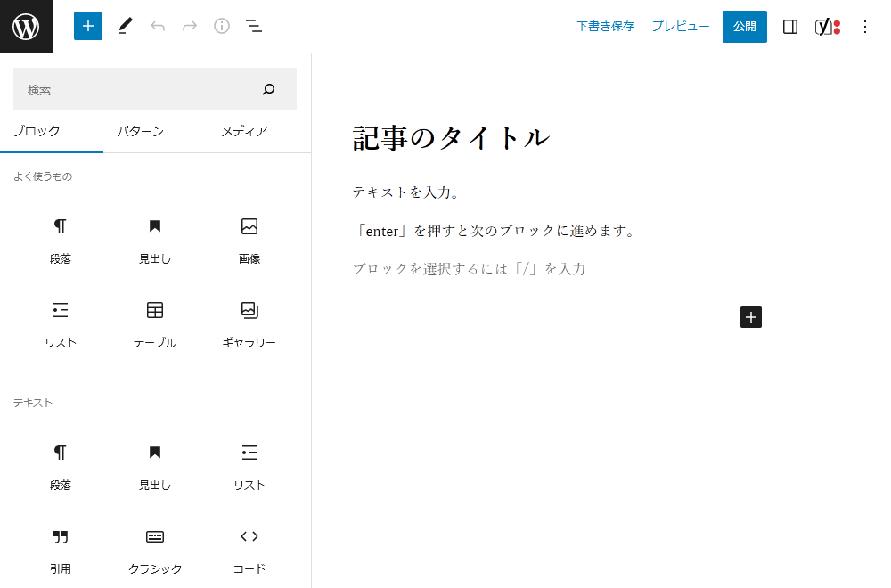This screenshot has width=891, height=588.
Task: Toggle the settings sidebar panel
Action: (789, 26)
